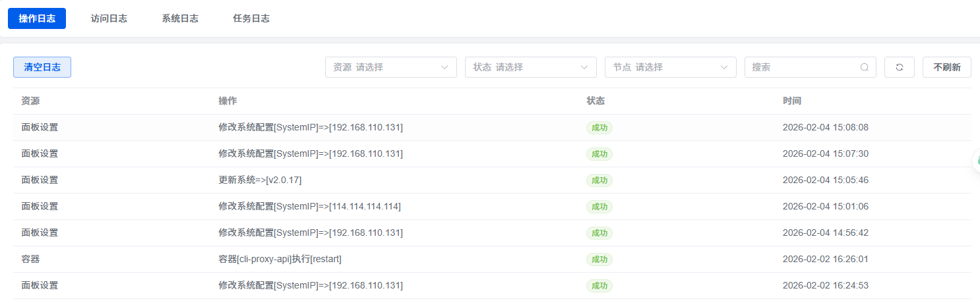Select the 操作日志 tab

37,18
